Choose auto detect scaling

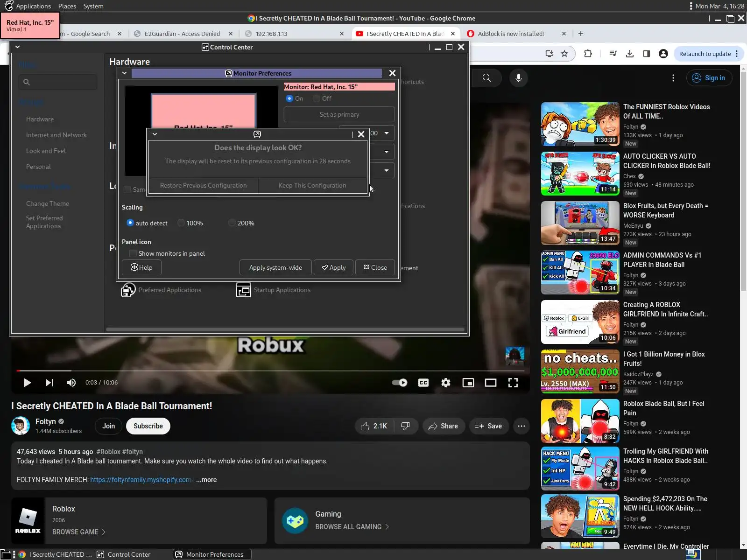[x=130, y=223]
